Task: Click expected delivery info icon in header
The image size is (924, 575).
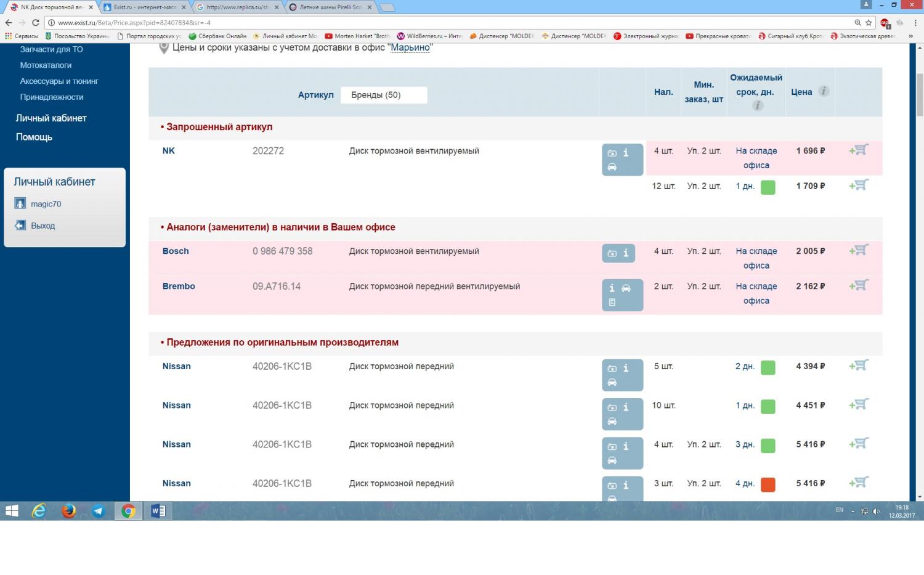Action: 758,105
